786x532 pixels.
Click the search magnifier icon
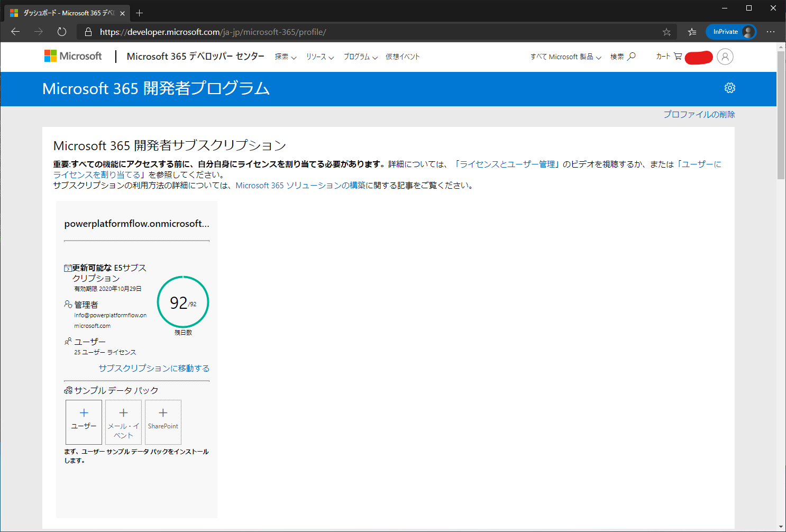tap(631, 56)
